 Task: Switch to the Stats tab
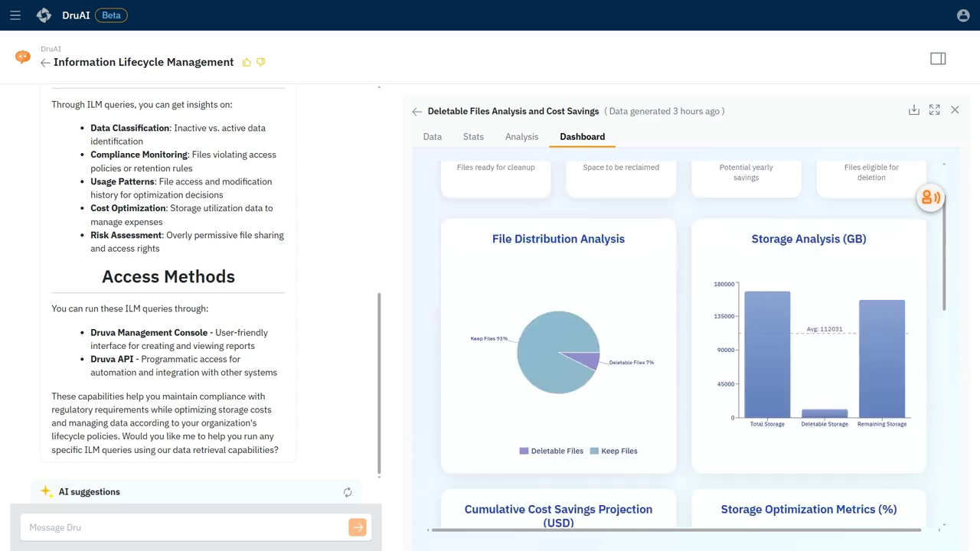[473, 136]
